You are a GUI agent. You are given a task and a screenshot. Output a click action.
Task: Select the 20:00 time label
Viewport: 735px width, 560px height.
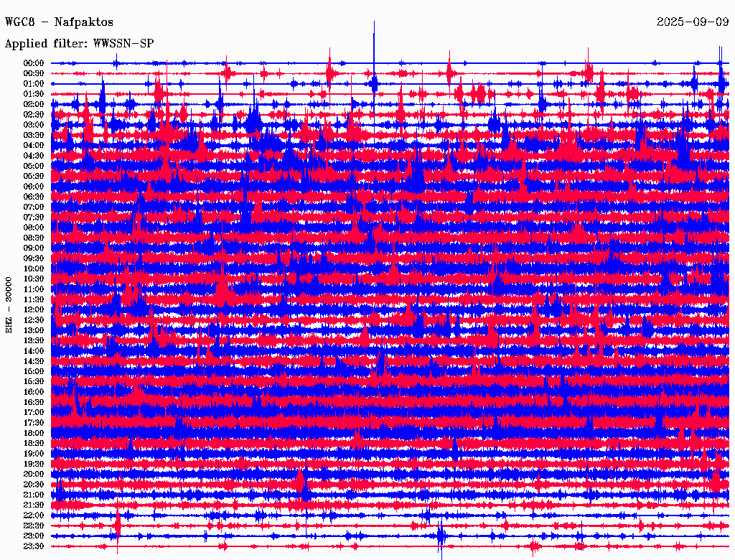coord(34,474)
